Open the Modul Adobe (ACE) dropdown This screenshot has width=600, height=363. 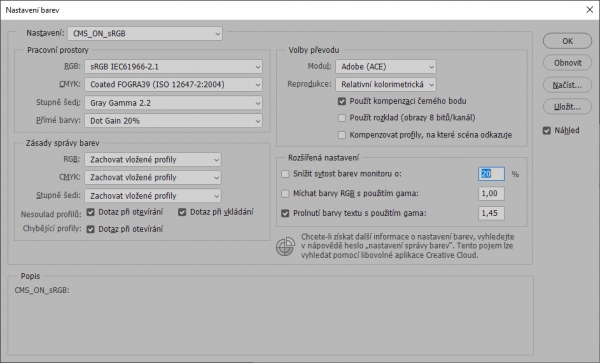click(x=386, y=67)
